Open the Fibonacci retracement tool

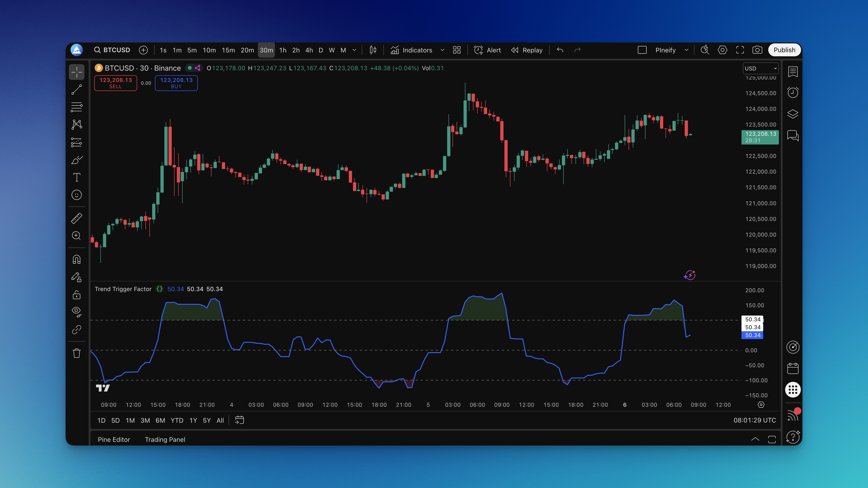tap(76, 107)
